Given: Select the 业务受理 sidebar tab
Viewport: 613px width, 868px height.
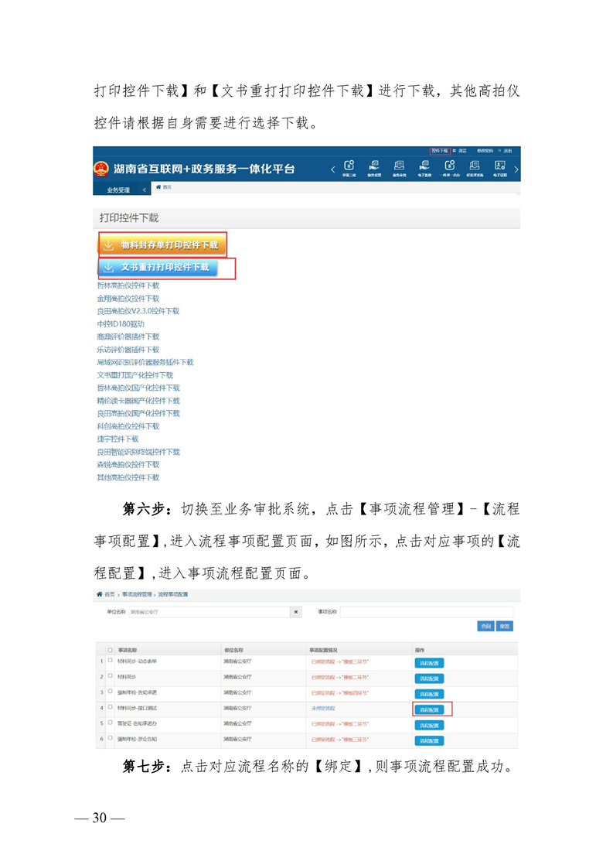Looking at the screenshot, I should coord(118,190).
